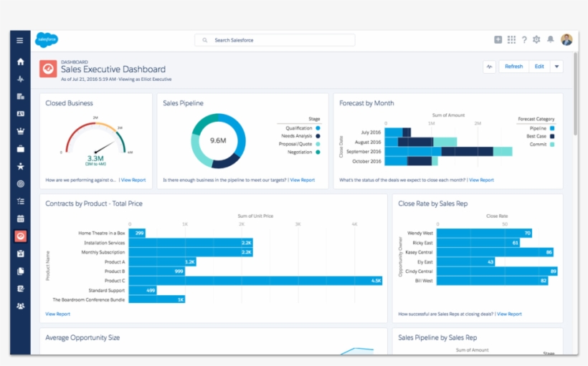Open the briefcase sidebar icon
The height and width of the screenshot is (366, 588).
click(x=20, y=149)
